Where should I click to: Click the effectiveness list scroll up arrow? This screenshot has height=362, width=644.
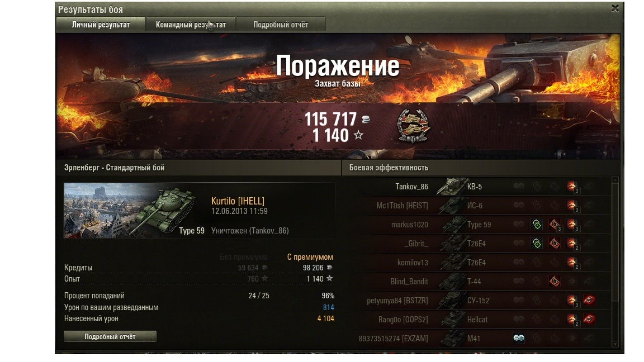tap(615, 180)
